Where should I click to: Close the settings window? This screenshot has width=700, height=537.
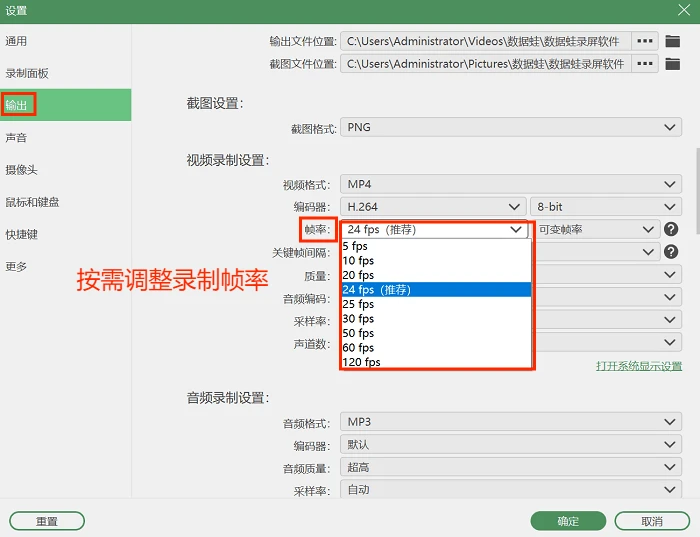click(684, 10)
